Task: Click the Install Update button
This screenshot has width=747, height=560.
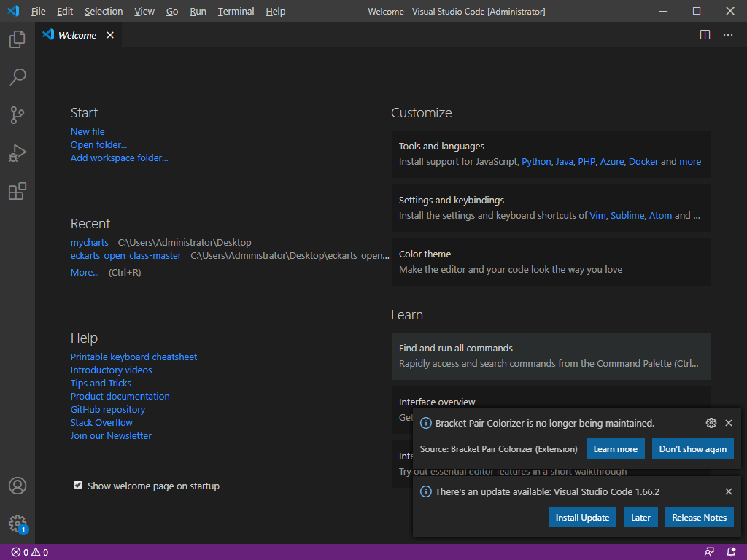Action: click(582, 517)
